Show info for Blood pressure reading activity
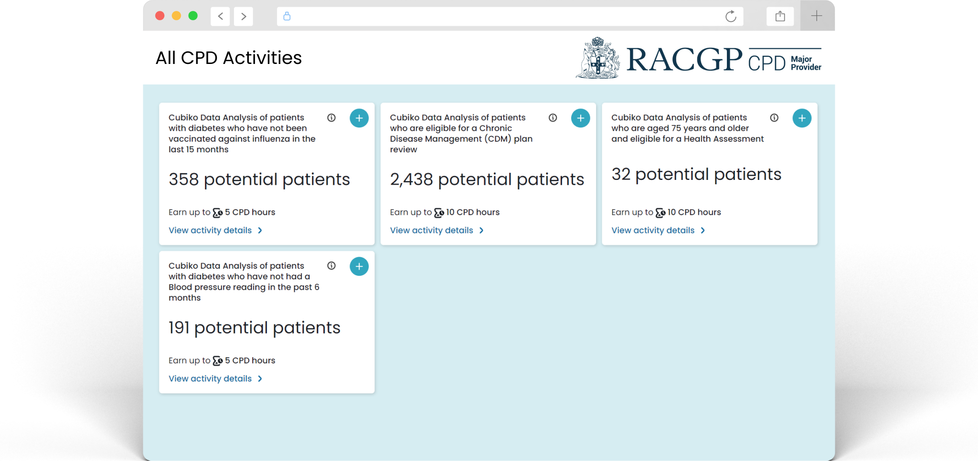This screenshot has width=980, height=461. (x=331, y=266)
